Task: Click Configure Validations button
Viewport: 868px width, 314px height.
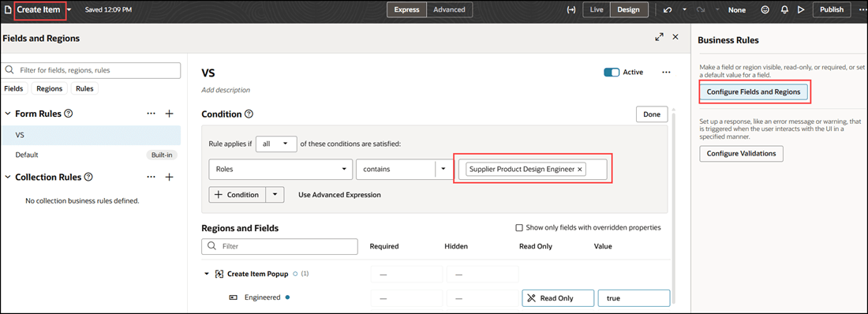Action: pos(741,153)
